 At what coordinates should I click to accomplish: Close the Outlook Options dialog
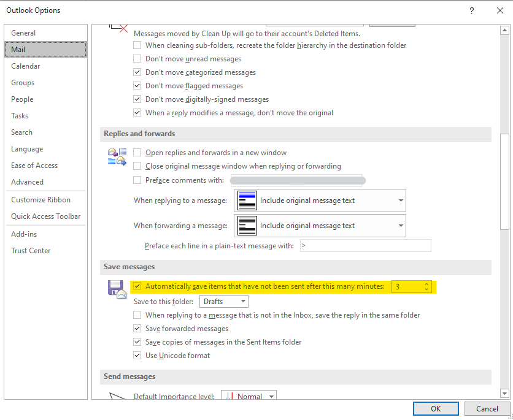tap(500, 11)
